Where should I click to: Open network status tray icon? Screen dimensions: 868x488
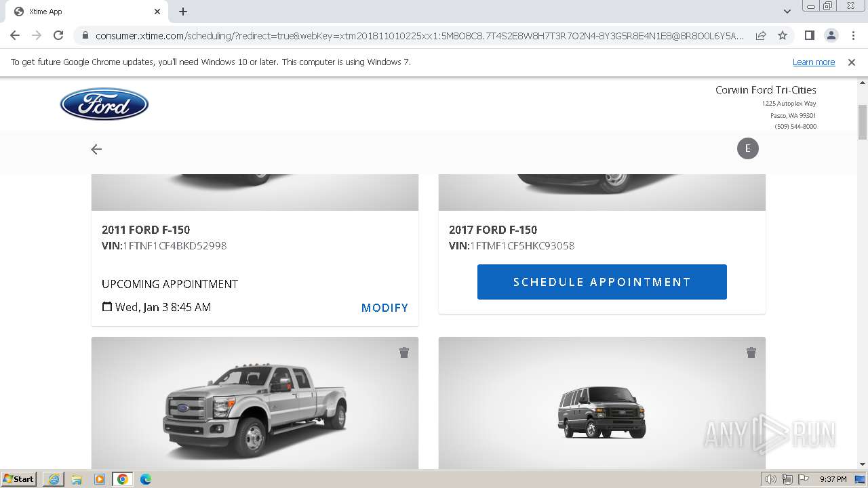coord(787,479)
